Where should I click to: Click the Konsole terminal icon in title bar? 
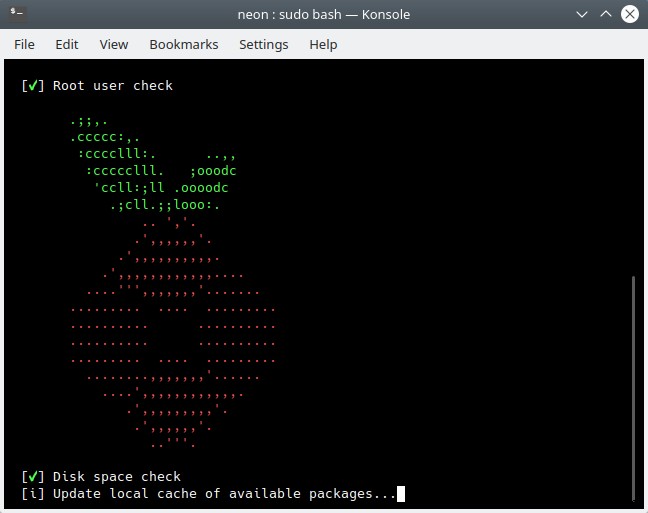coord(17,13)
